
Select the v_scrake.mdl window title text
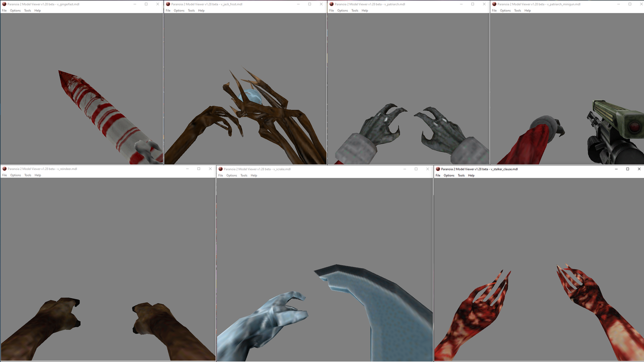point(257,169)
